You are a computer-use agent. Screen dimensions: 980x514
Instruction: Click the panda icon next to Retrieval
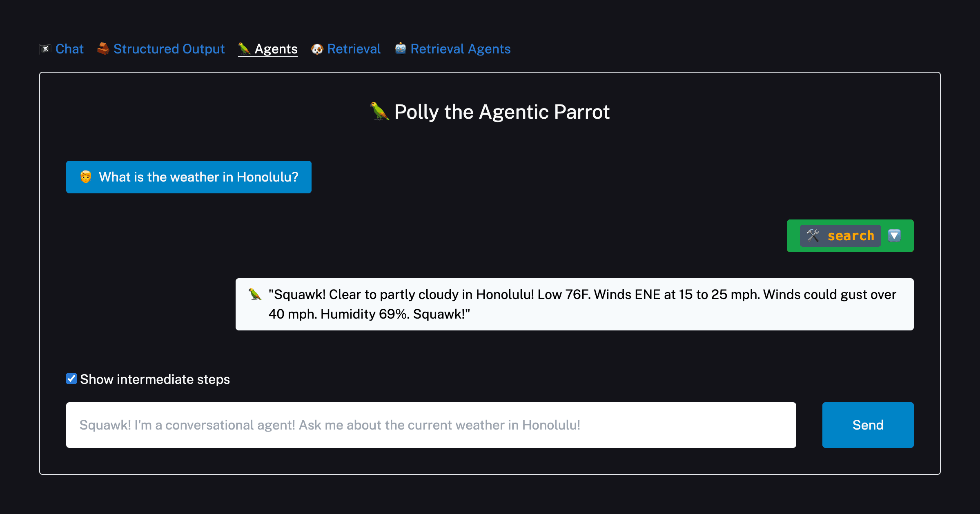pyautogui.click(x=317, y=49)
